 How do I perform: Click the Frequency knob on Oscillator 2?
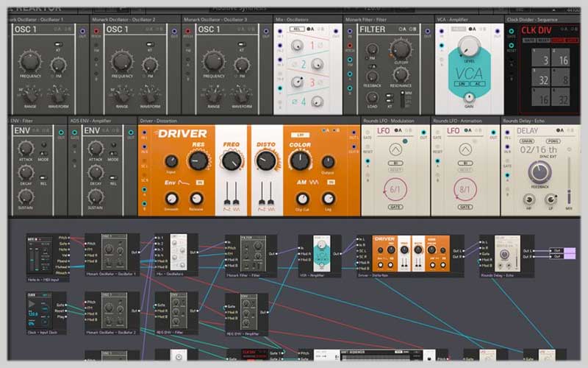pos(122,62)
